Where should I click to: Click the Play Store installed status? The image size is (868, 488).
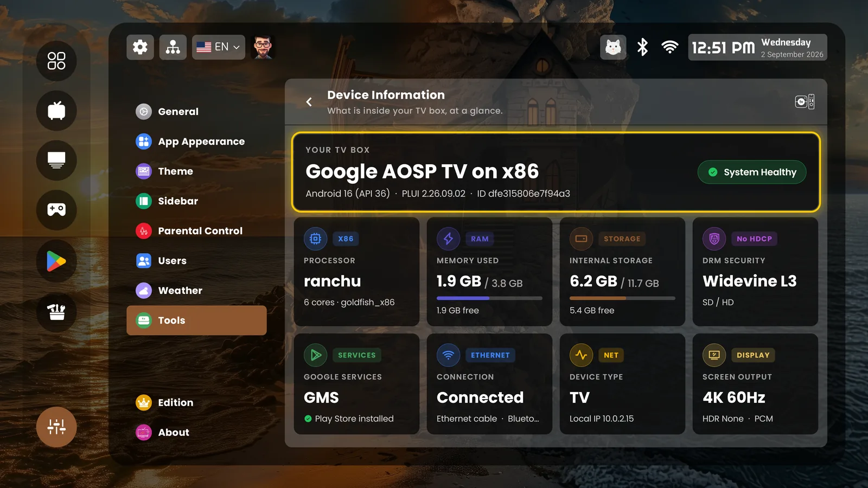[349, 419]
